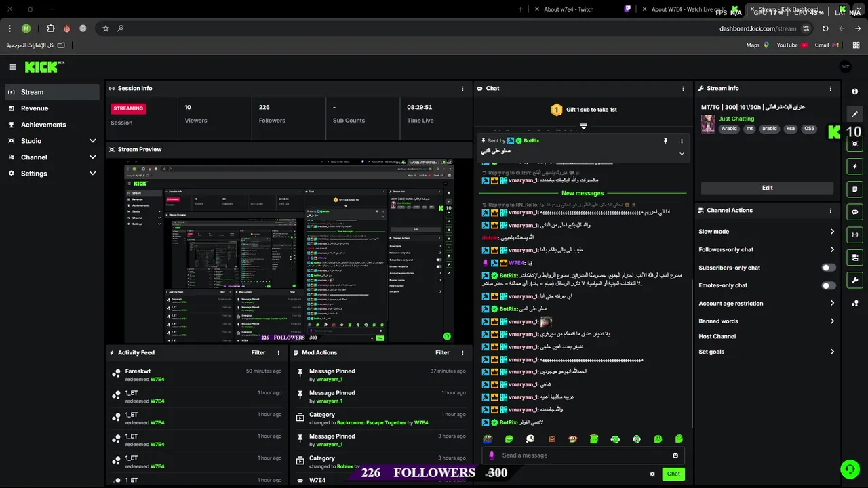Click the green Chat send button
The image size is (868, 488).
click(673, 474)
